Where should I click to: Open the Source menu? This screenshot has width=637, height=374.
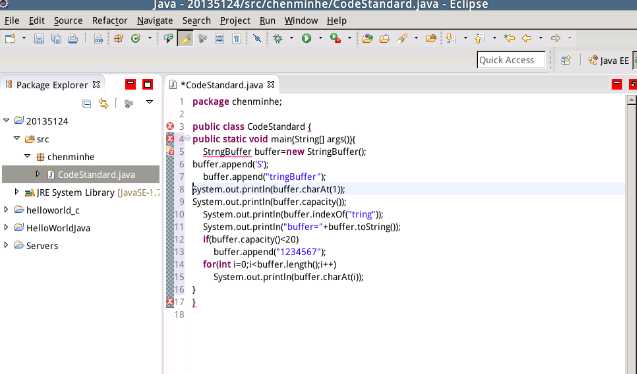click(x=68, y=21)
